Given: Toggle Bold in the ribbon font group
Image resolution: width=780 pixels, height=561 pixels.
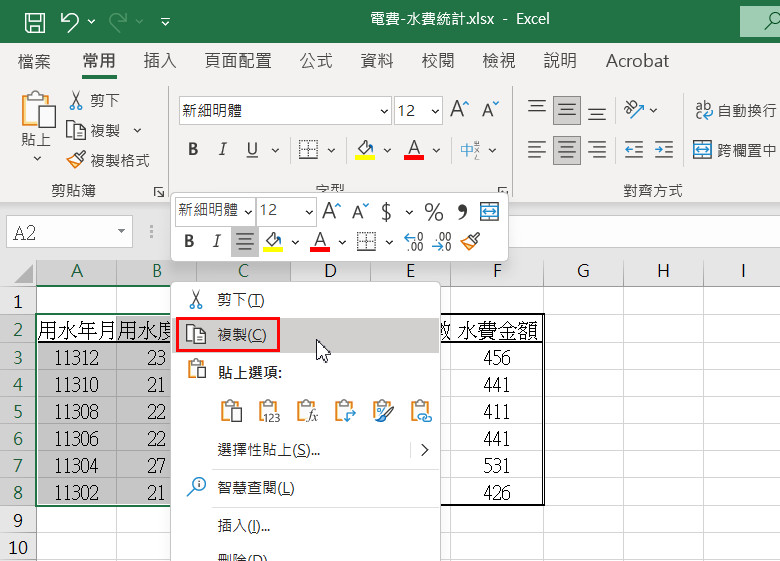Looking at the screenshot, I should 193,150.
